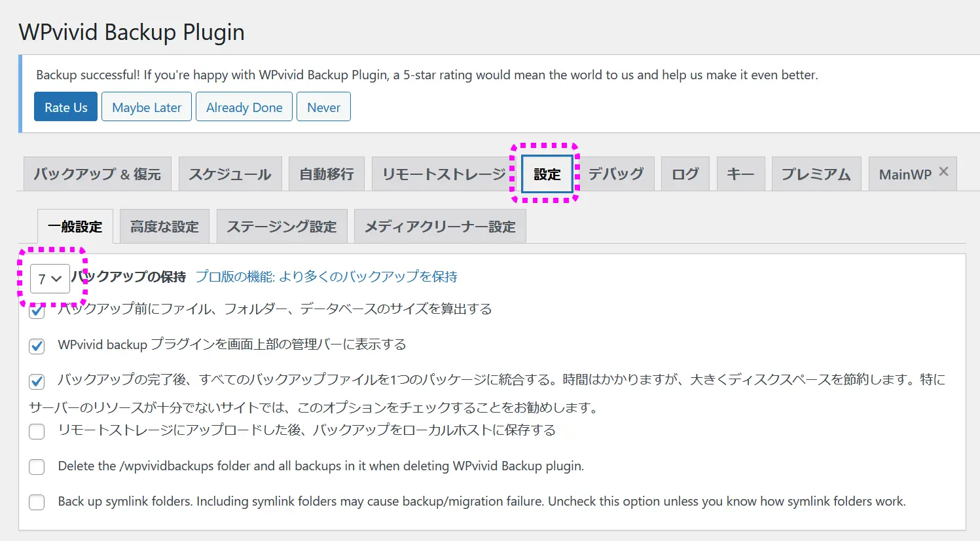This screenshot has height=541, width=980.
Task: Click the Rate Us button
Action: coord(65,107)
